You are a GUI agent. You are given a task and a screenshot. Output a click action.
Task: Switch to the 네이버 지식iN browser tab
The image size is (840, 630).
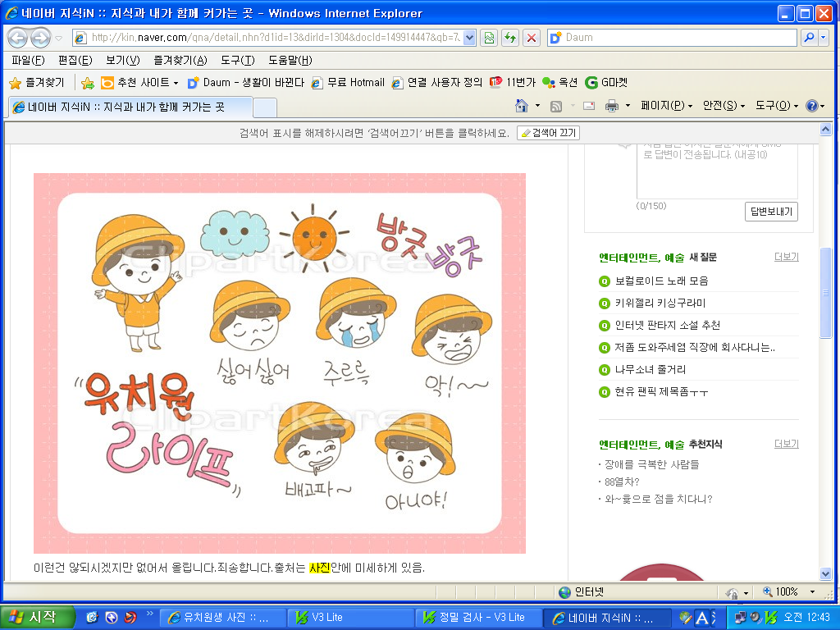127,107
